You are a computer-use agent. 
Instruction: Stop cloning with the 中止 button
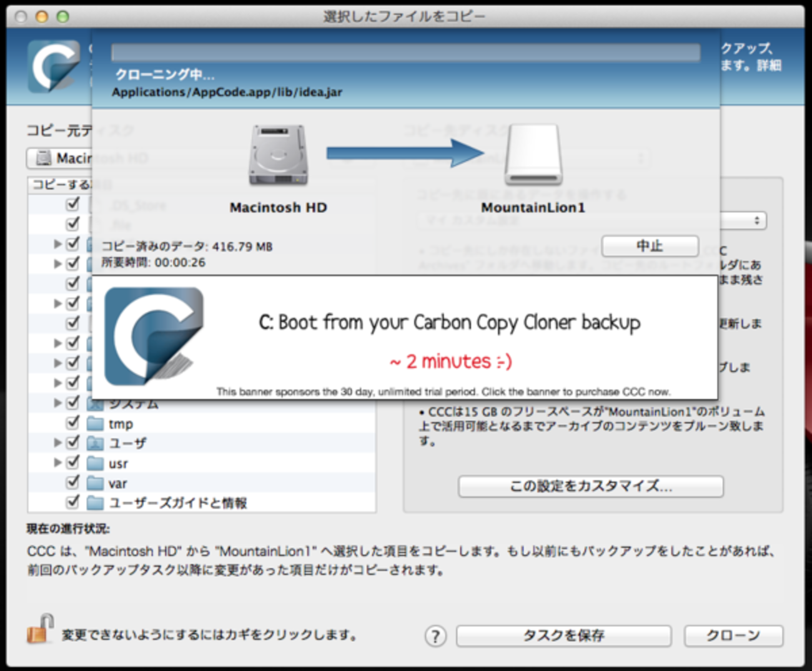[650, 246]
